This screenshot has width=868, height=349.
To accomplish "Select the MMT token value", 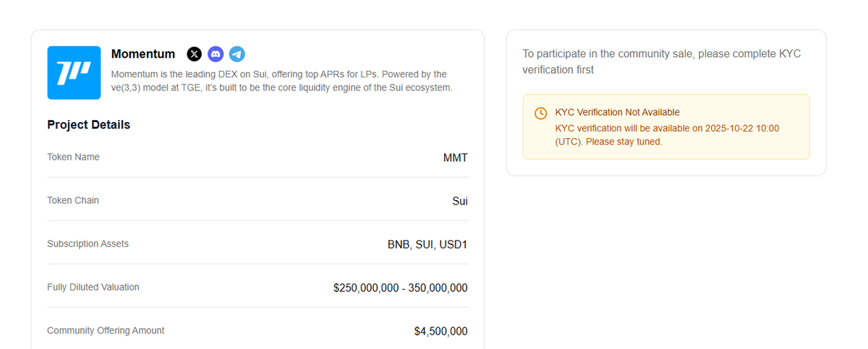I will (456, 158).
